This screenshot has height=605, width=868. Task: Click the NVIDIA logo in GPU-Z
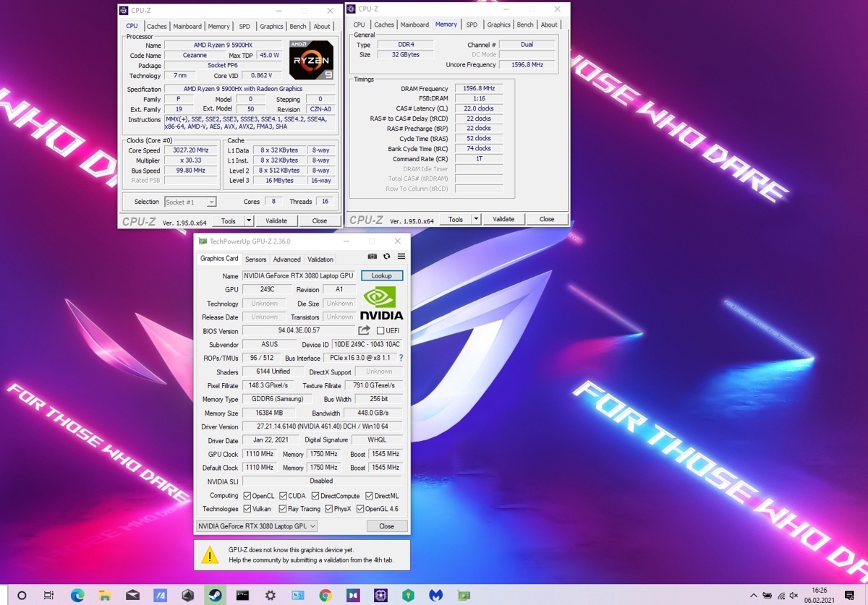click(381, 304)
